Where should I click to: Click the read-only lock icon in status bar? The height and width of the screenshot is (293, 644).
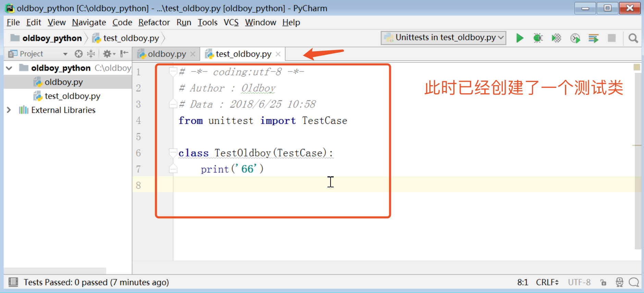[x=603, y=282]
